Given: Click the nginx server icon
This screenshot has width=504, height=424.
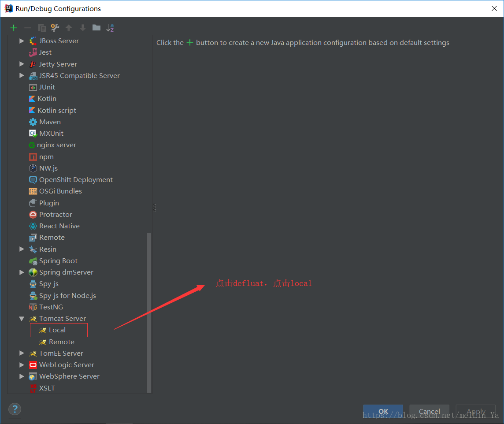Looking at the screenshot, I should click(x=32, y=145).
